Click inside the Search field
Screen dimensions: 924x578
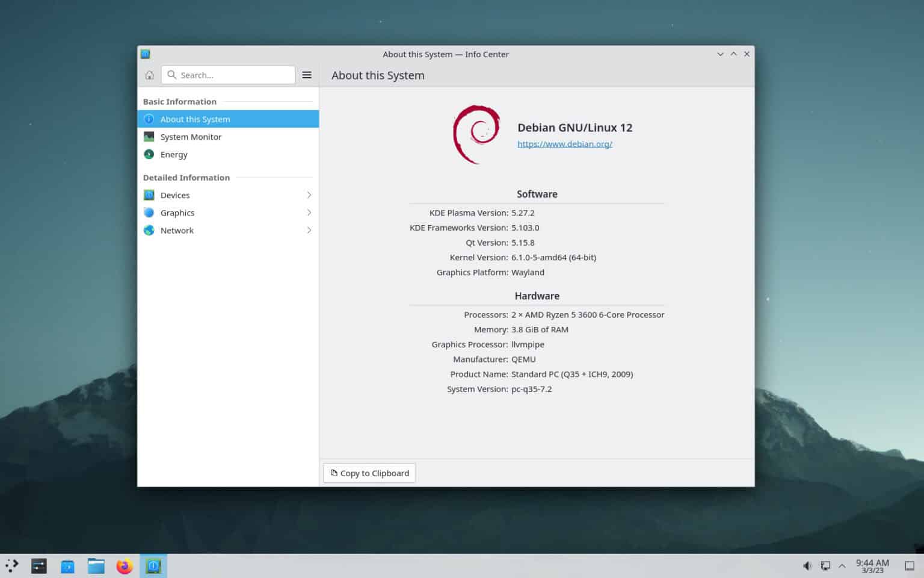(229, 75)
